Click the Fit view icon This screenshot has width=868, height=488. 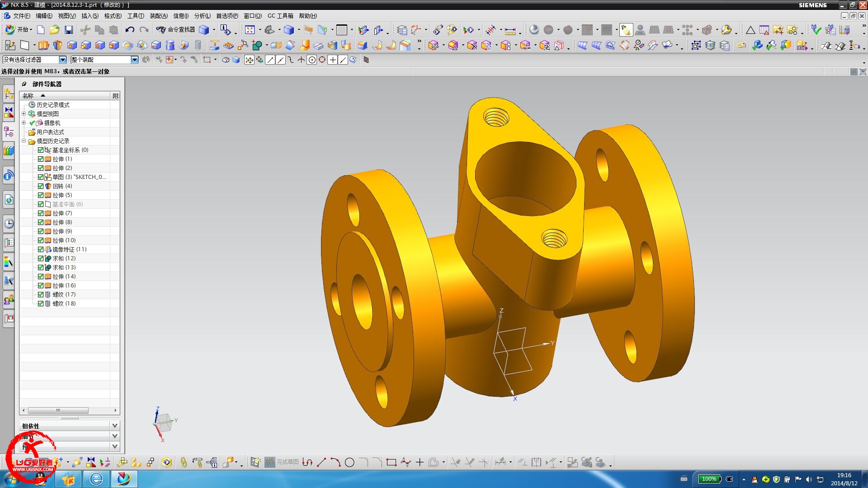[250, 30]
